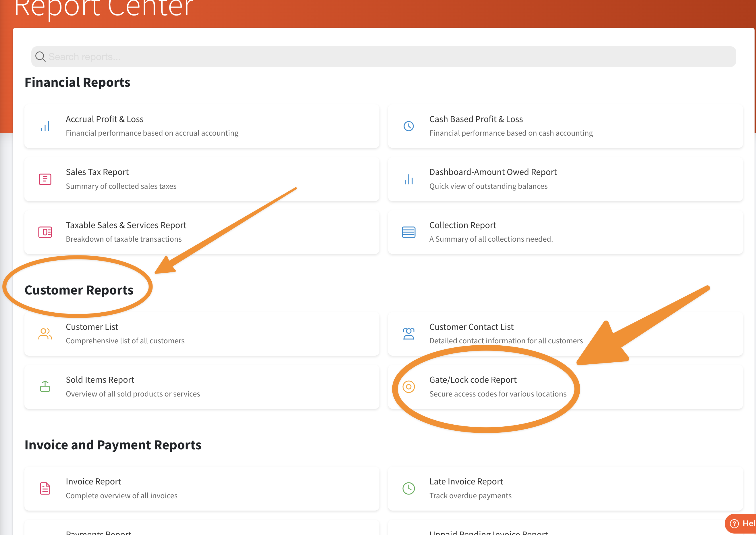The image size is (756, 535).
Task: Click the Customer Contact List person icon
Action: (408, 334)
